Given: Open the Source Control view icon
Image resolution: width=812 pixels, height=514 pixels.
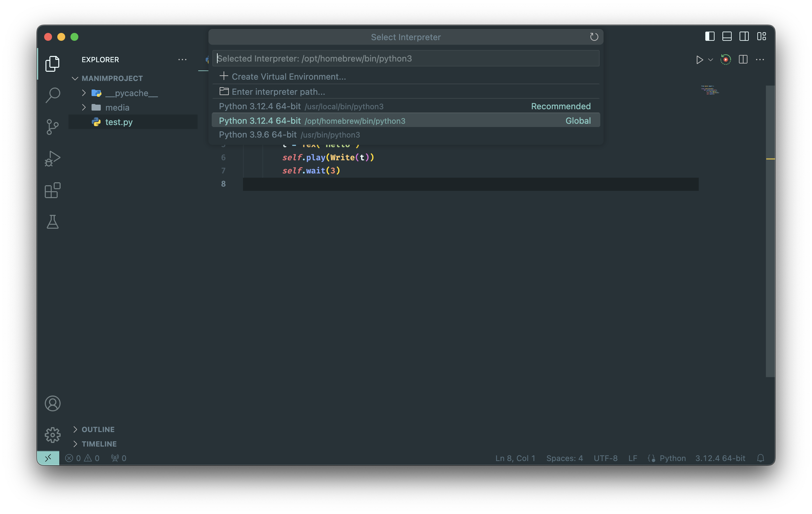Looking at the screenshot, I should point(52,127).
